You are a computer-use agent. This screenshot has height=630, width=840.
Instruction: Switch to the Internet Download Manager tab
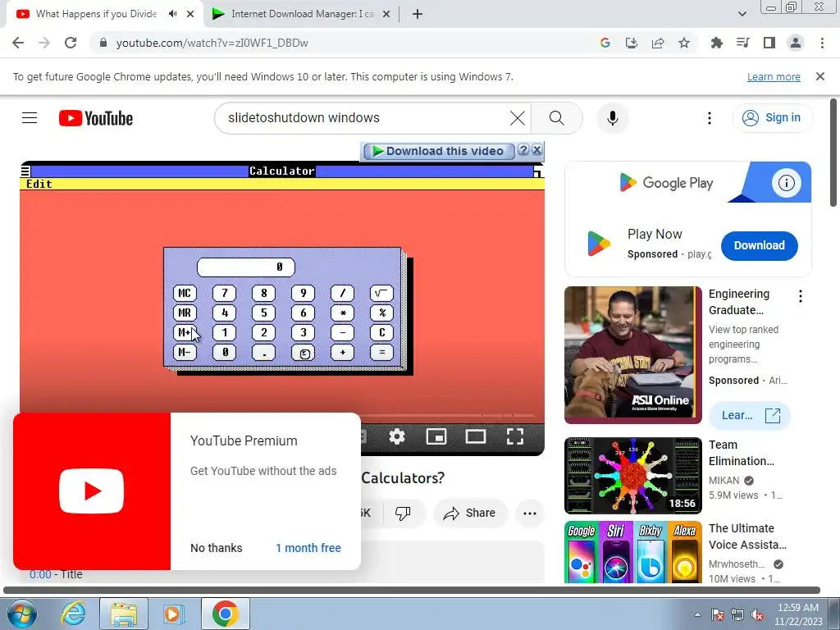(301, 14)
